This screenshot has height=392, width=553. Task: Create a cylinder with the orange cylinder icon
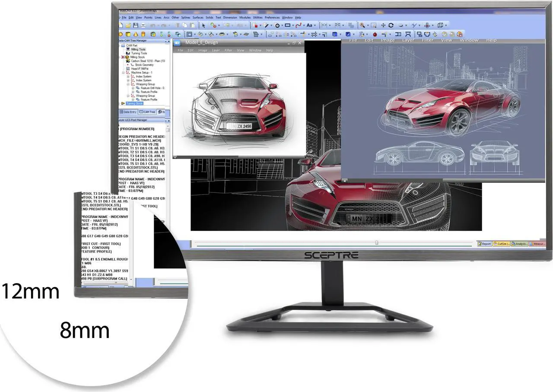(143, 34)
